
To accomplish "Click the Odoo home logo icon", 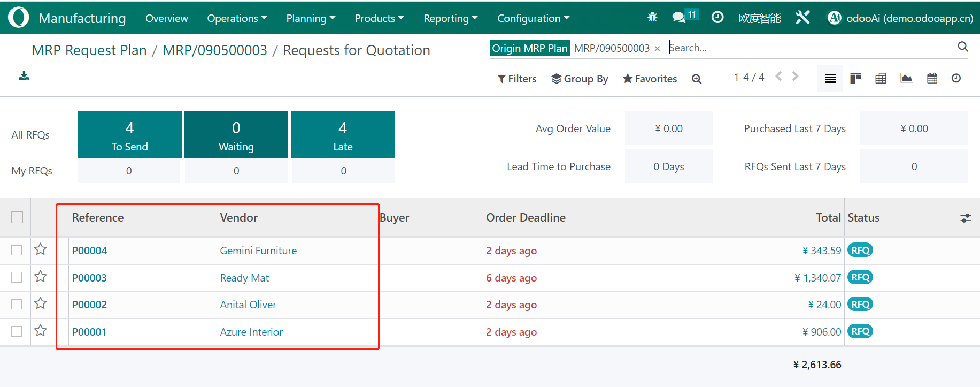I will tap(18, 17).
